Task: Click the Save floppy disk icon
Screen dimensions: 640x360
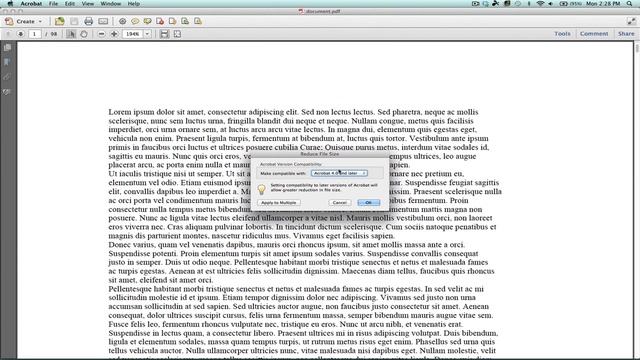Action: [74, 21]
